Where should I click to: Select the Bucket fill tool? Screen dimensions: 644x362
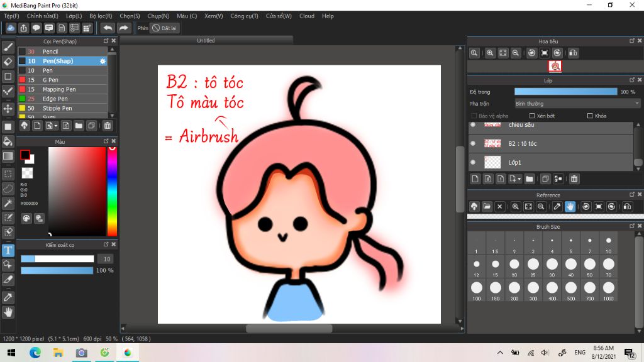[8, 141]
